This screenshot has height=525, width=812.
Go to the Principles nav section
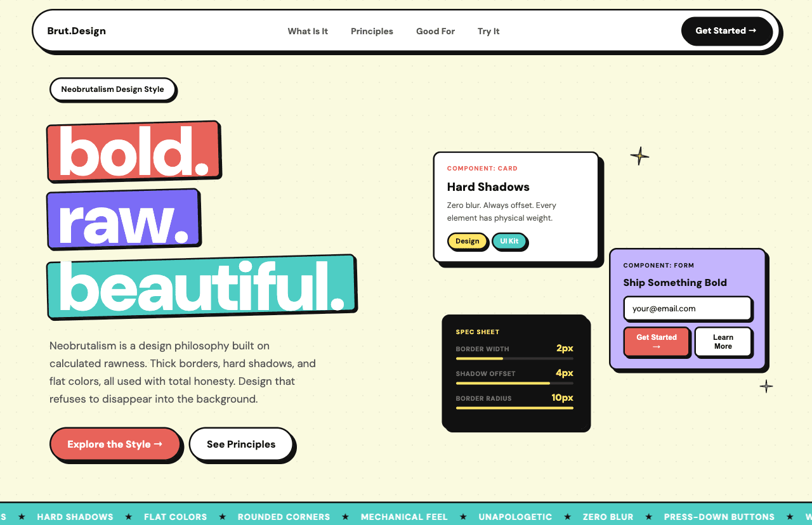point(372,31)
